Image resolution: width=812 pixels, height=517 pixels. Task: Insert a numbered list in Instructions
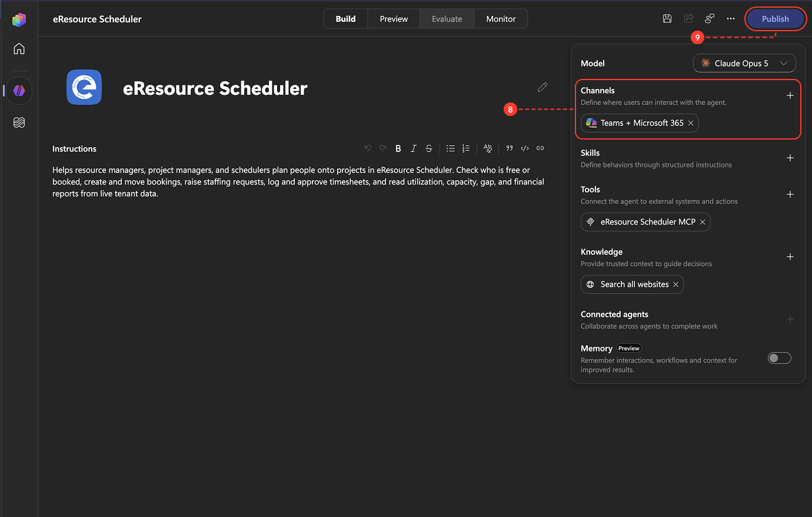click(466, 148)
